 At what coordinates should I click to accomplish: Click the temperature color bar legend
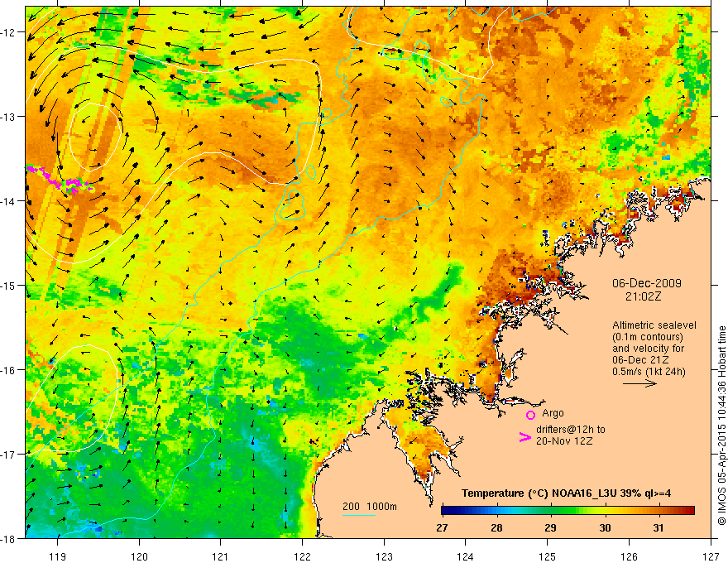click(x=568, y=511)
